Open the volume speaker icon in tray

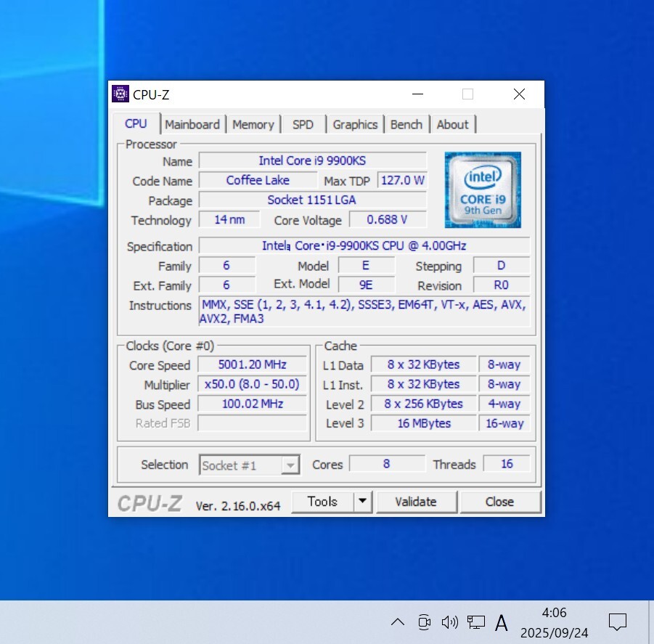[449, 621]
